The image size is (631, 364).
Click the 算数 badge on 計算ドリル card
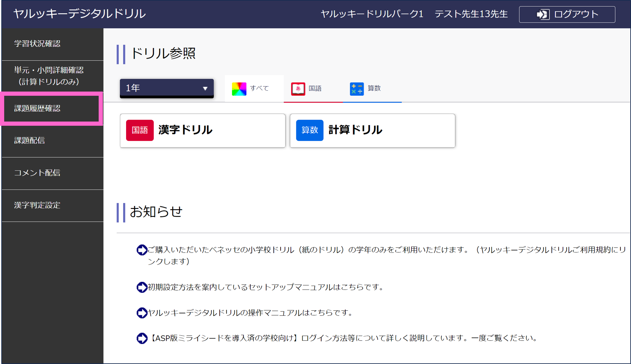[x=310, y=130]
